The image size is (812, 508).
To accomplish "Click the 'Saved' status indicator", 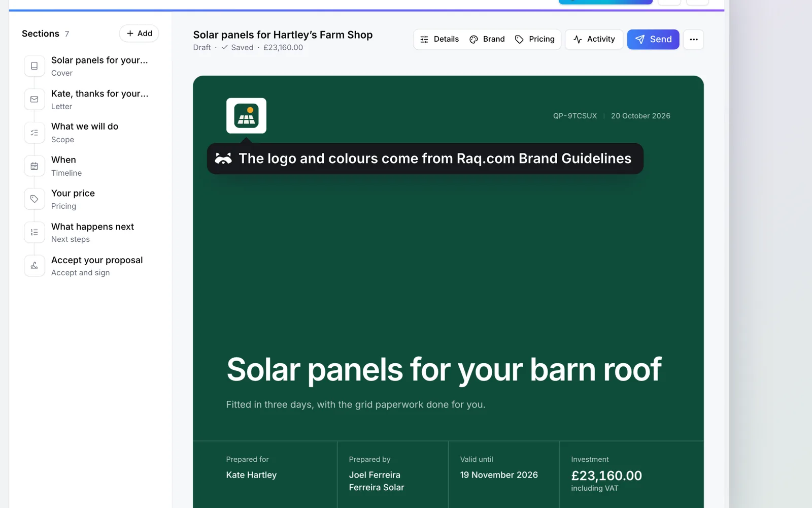I will pos(238,47).
